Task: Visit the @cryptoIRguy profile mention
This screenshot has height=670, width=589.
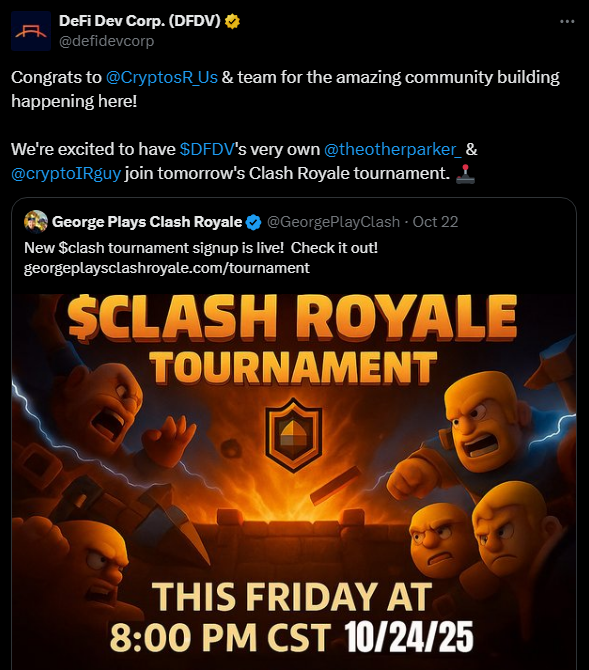Action: tap(66, 173)
